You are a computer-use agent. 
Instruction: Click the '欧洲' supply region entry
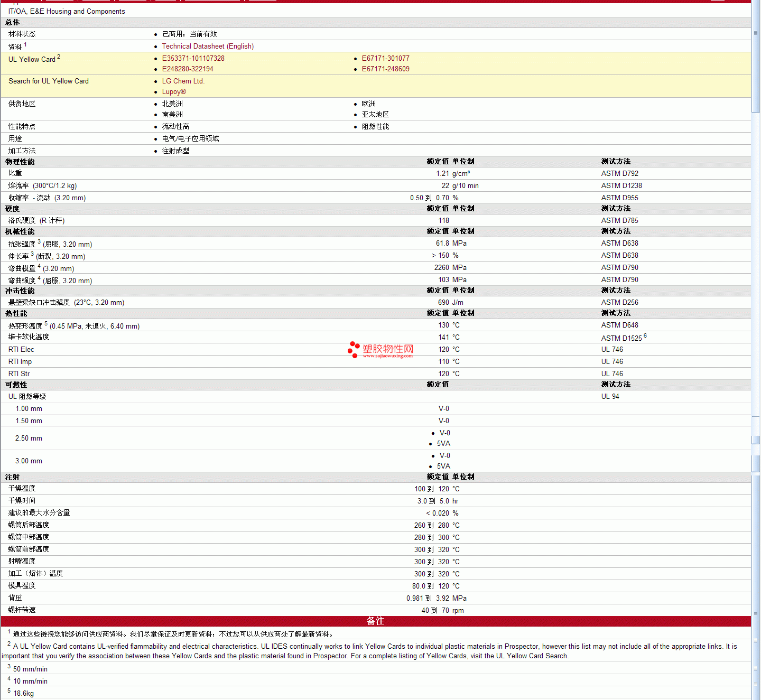[x=368, y=104]
